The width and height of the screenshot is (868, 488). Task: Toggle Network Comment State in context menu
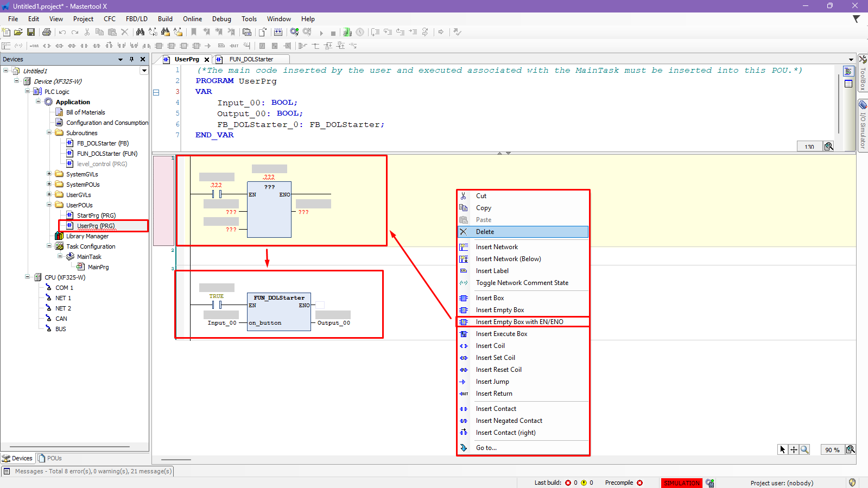coord(522,283)
